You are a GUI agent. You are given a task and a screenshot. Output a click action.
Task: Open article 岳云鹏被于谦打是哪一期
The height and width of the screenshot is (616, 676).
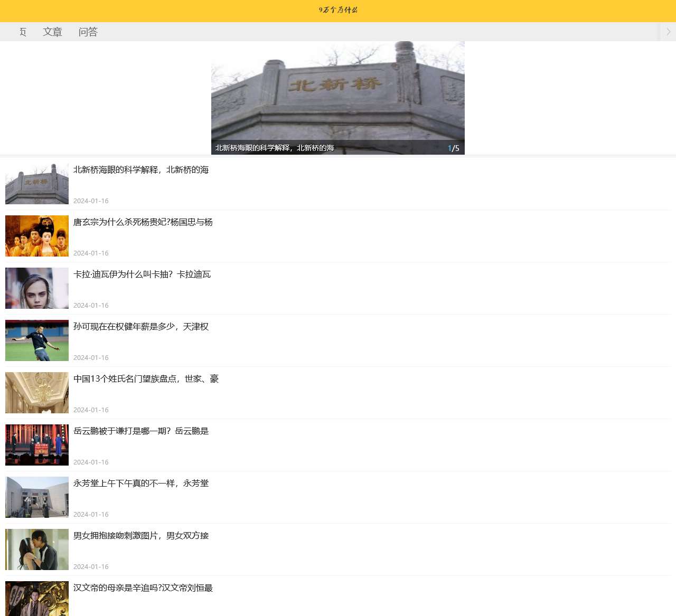tap(141, 431)
